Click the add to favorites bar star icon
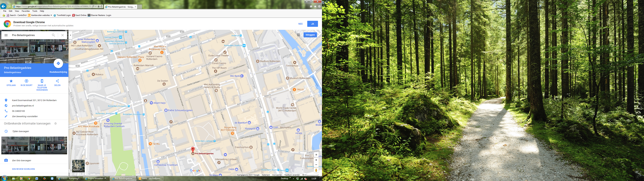The image size is (644, 181). tap(4, 15)
